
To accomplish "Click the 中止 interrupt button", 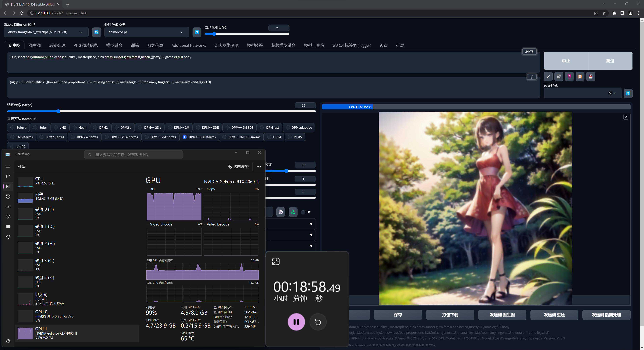I will pos(566,61).
